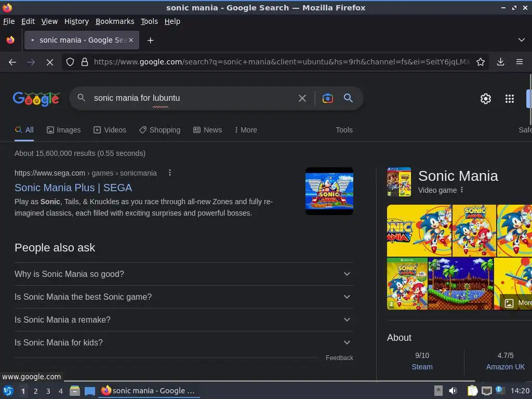Open the file manager from the panel
This screenshot has height=399, width=532.
75,391
